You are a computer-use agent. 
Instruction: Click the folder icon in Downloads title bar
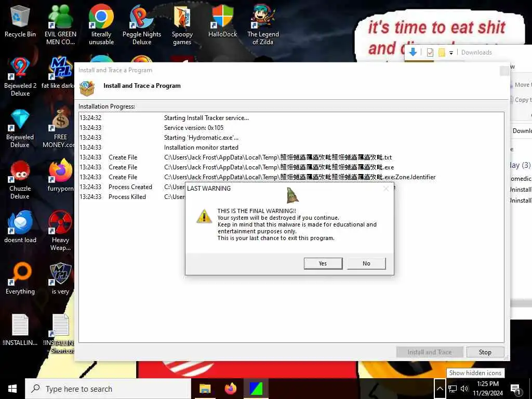tap(442, 52)
